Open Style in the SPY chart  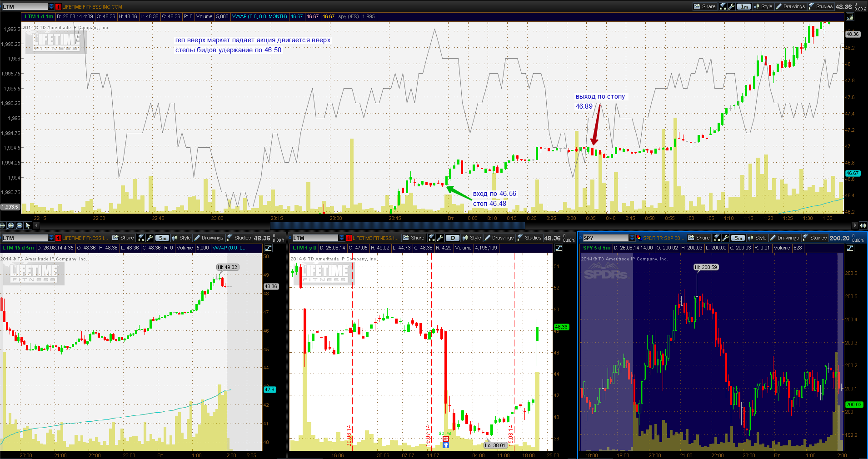click(757, 238)
